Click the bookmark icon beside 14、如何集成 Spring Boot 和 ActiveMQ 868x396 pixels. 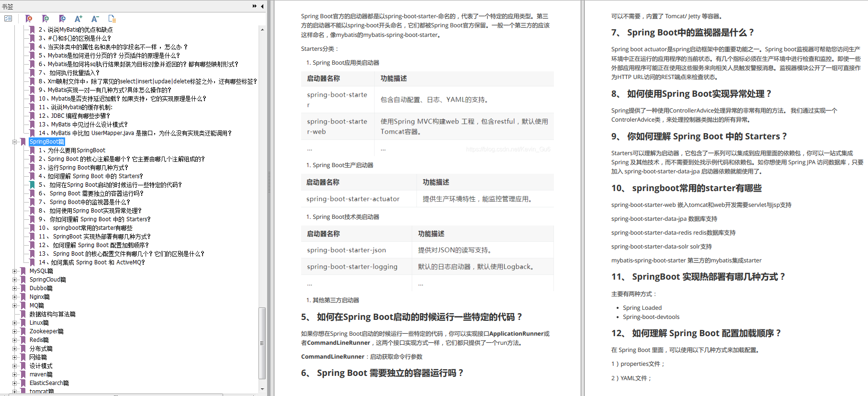(32, 262)
